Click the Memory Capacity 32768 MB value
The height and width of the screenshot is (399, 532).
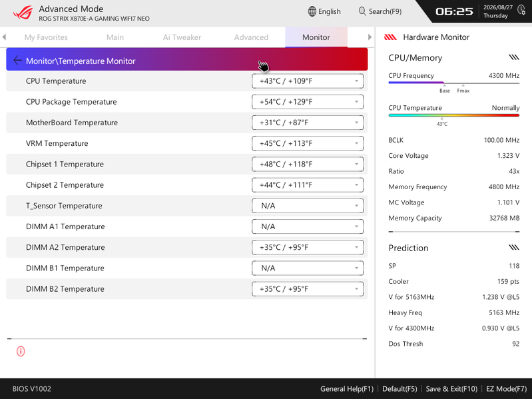[x=504, y=218]
